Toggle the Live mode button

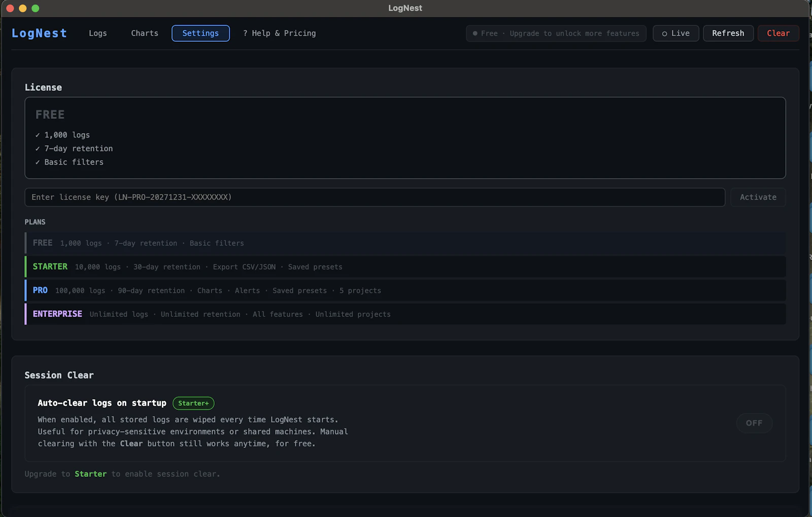click(x=675, y=34)
